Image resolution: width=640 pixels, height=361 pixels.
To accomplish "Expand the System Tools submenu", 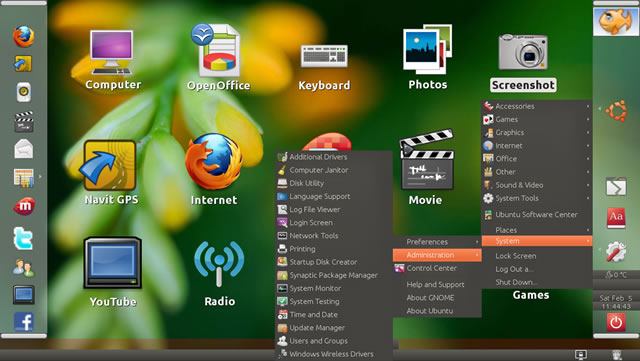I will coord(537,198).
